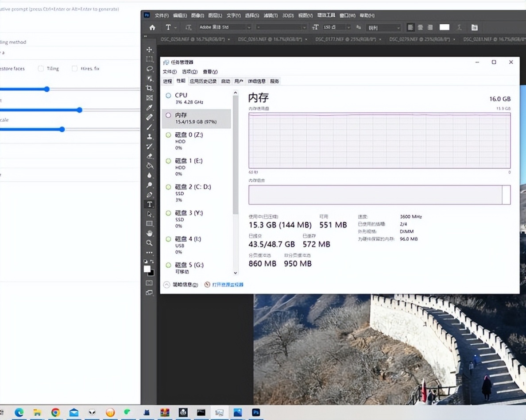Select 磁盘 4 (I:) USB entry
This screenshot has width=526, height=420.
(x=196, y=245)
